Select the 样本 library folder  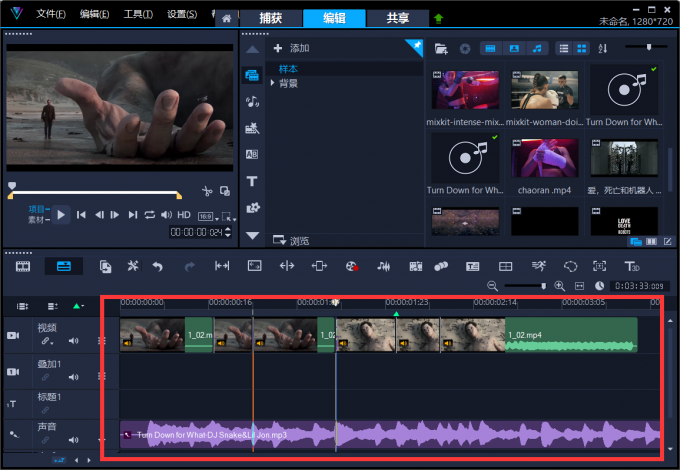coord(288,69)
